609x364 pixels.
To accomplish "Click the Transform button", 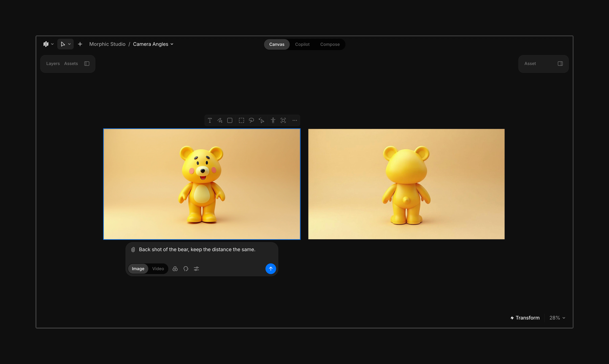I will click(x=525, y=318).
